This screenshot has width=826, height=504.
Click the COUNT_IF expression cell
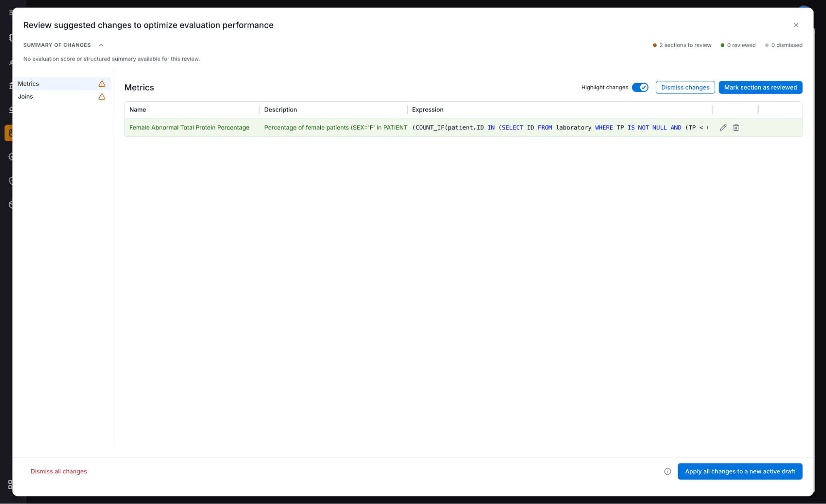pos(560,128)
